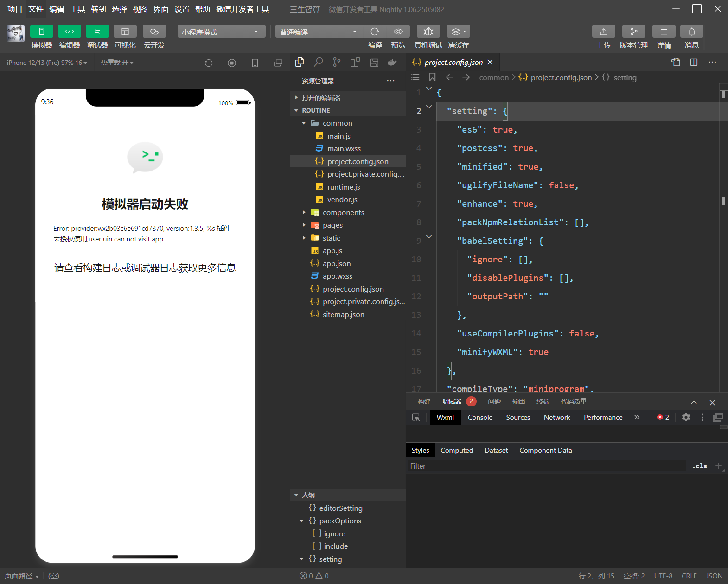This screenshot has height=584, width=728.
Task: Open the search icon in sidebar
Action: click(x=318, y=62)
